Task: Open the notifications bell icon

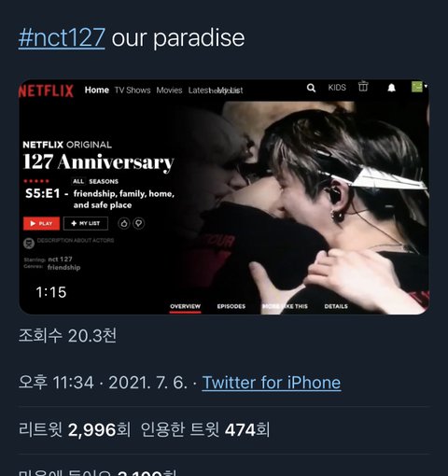Action: coord(391,88)
